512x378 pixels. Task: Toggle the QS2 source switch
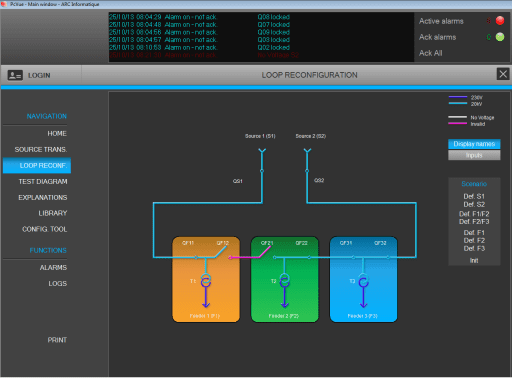[307, 171]
